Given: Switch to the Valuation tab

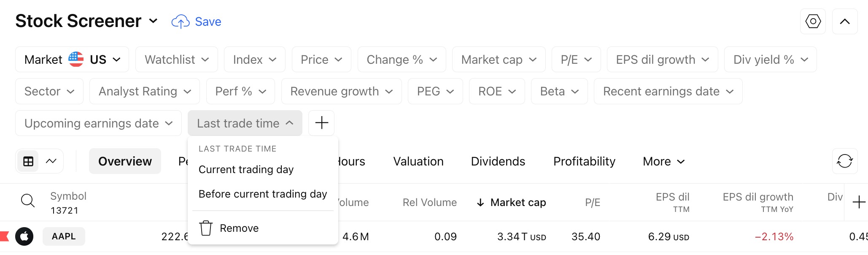Looking at the screenshot, I should (418, 161).
